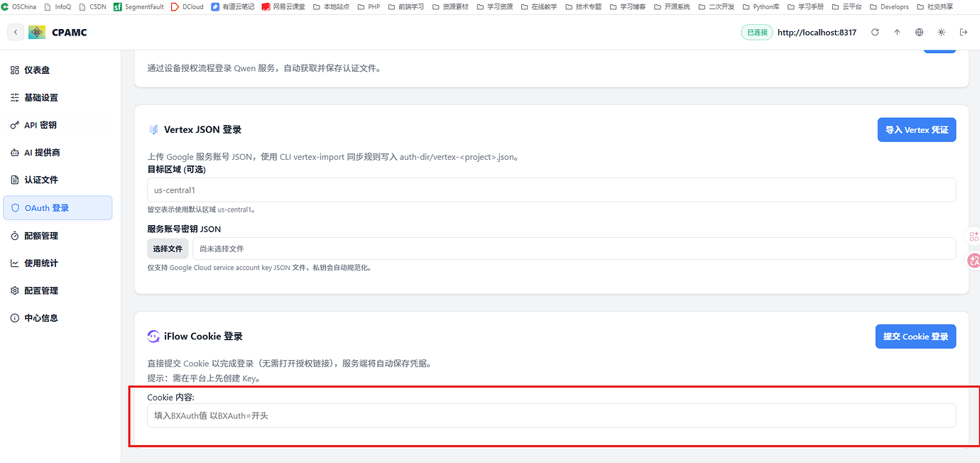
Task: Select OAuth 登录 in sidebar
Action: point(58,208)
